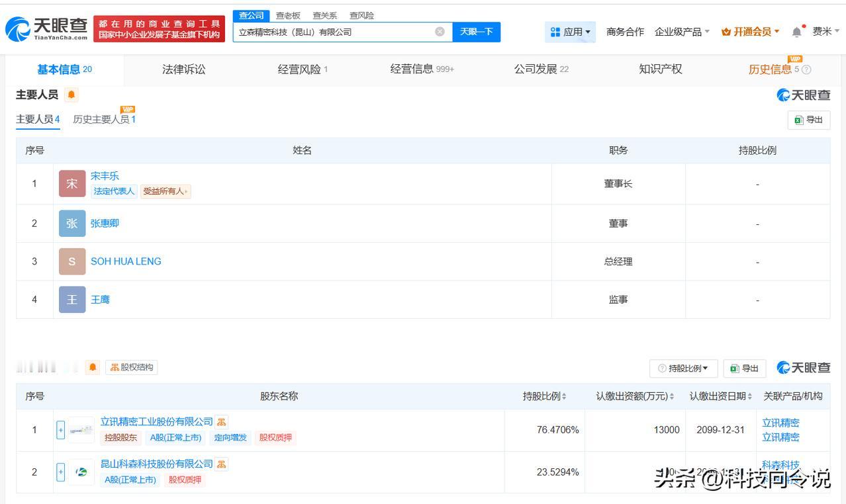The image size is (846, 504).
Task: Select the 查老板 search tab
Action: click(288, 15)
